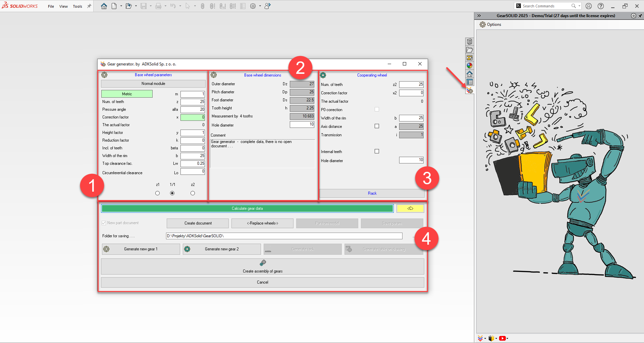Open the File menu
644x343 pixels.
pyautogui.click(x=51, y=6)
